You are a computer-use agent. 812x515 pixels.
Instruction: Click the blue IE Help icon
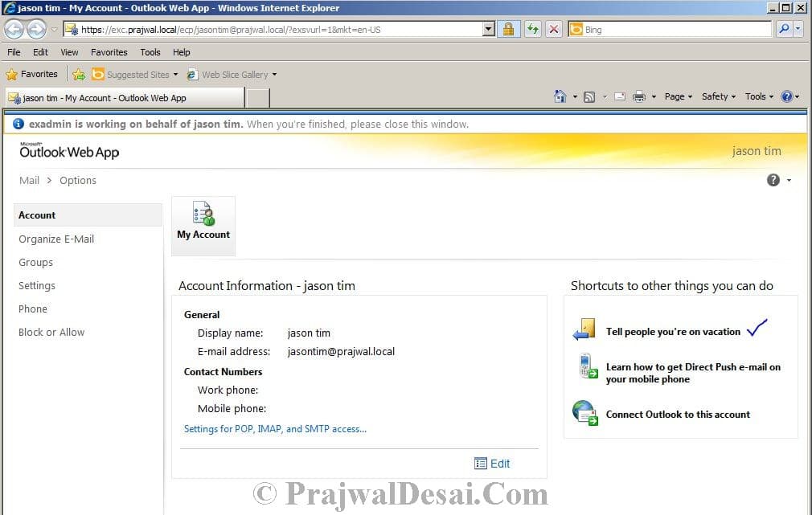pos(786,96)
